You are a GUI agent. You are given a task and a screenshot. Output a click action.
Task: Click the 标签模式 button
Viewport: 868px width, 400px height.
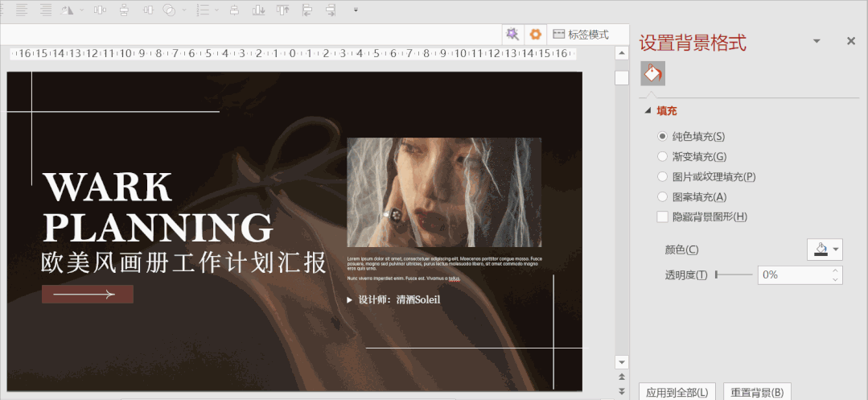(582, 35)
